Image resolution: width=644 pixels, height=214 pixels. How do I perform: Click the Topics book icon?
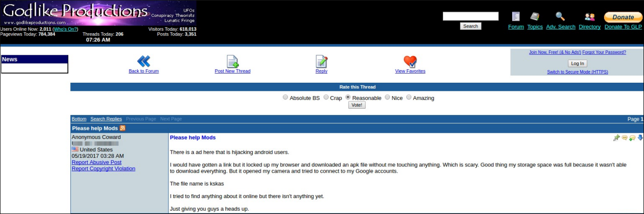point(535,17)
